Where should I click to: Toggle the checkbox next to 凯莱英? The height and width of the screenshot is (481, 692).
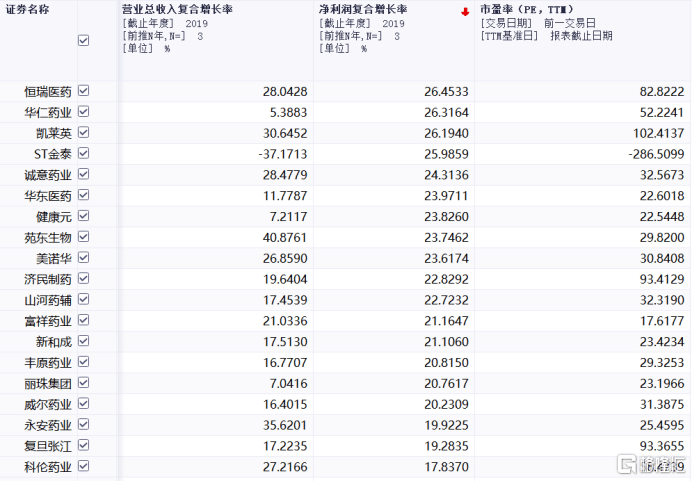pos(83,132)
